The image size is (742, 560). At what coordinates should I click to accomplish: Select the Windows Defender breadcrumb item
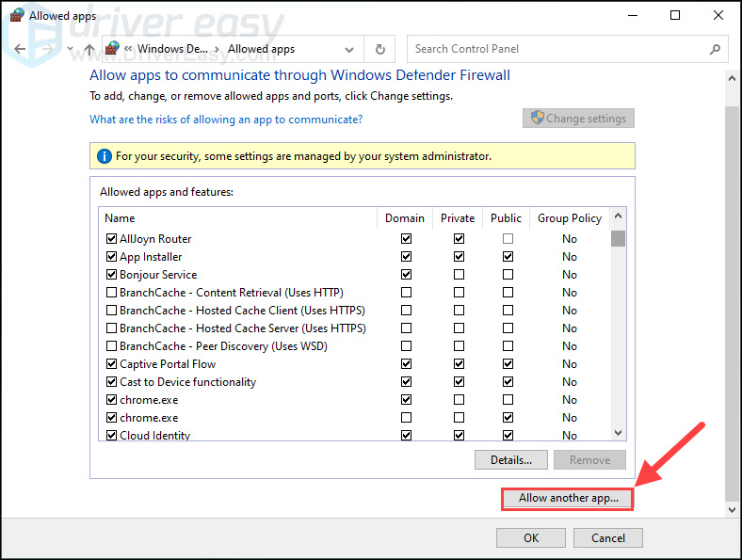coord(172,49)
